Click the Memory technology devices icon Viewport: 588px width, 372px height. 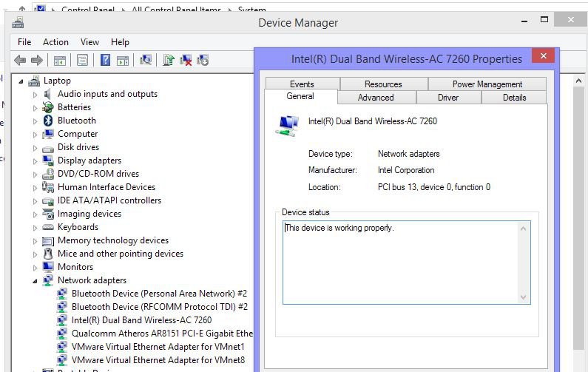[48, 241]
